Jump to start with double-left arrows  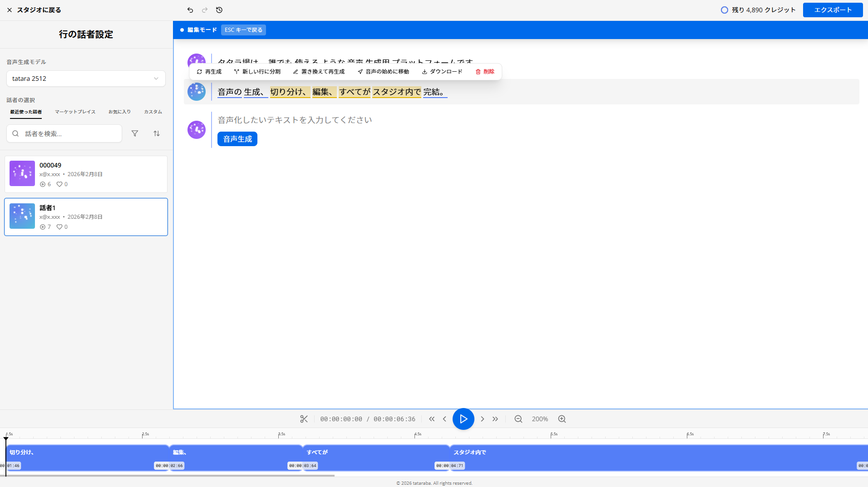click(x=432, y=419)
